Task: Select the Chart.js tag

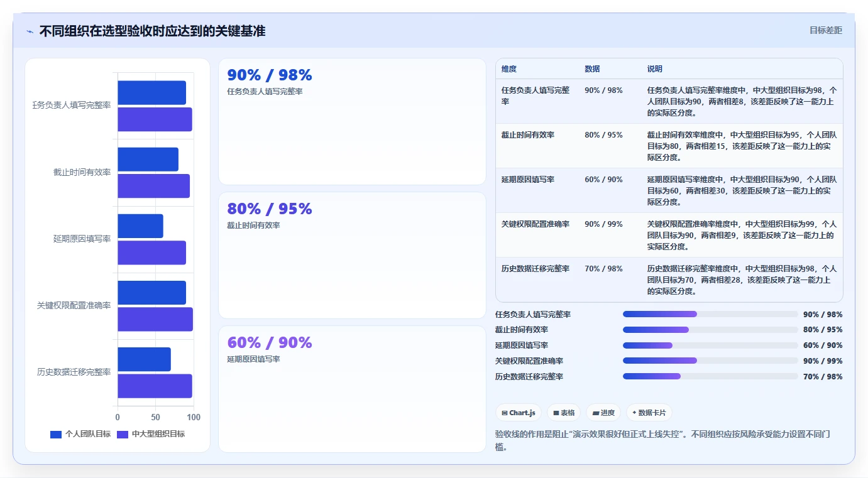Action: [519, 413]
